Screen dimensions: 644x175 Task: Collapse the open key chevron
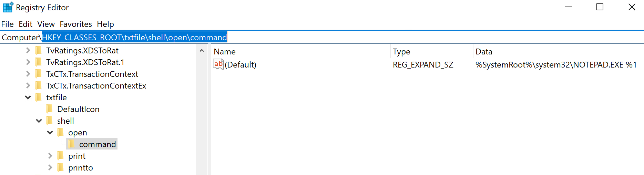(50, 133)
